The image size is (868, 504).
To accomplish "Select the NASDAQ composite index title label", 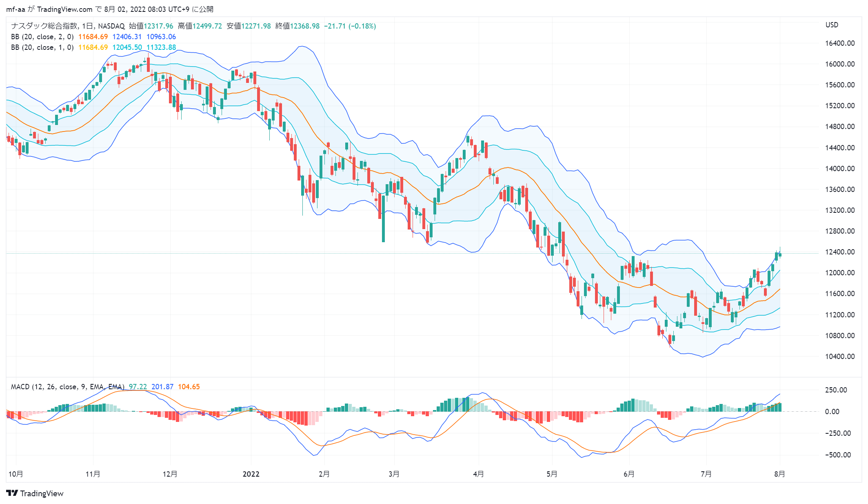I will (x=68, y=26).
